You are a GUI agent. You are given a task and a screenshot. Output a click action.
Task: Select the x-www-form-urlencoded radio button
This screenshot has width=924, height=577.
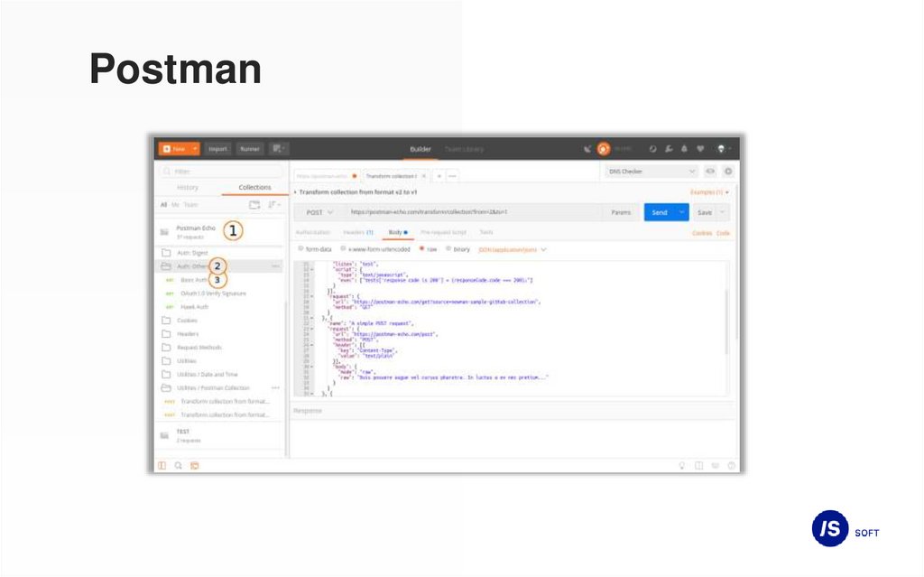[x=344, y=249]
